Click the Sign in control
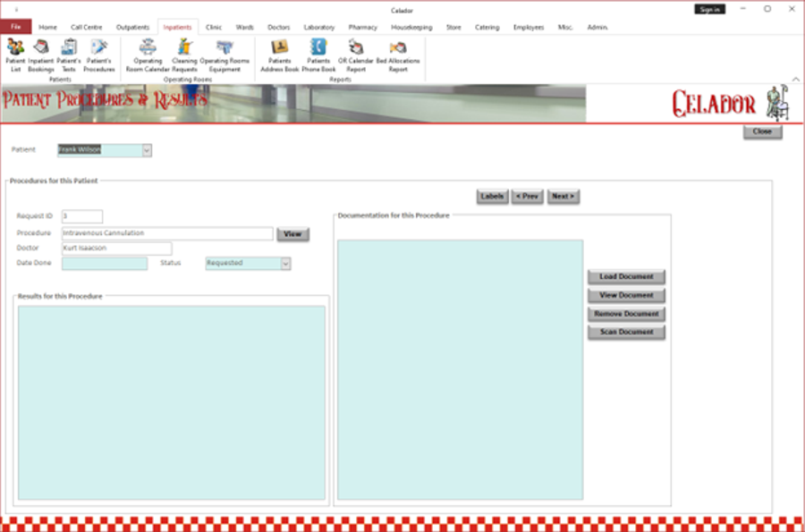 (710, 8)
